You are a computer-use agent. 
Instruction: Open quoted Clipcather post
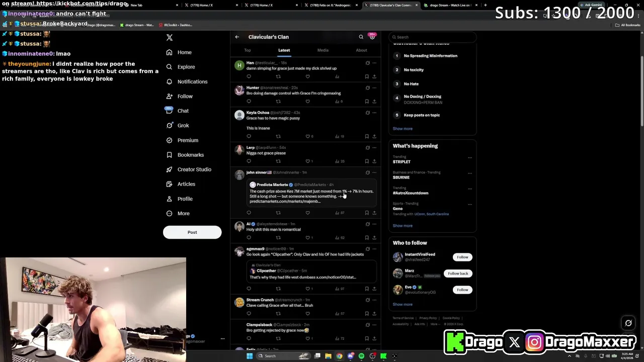(x=311, y=271)
